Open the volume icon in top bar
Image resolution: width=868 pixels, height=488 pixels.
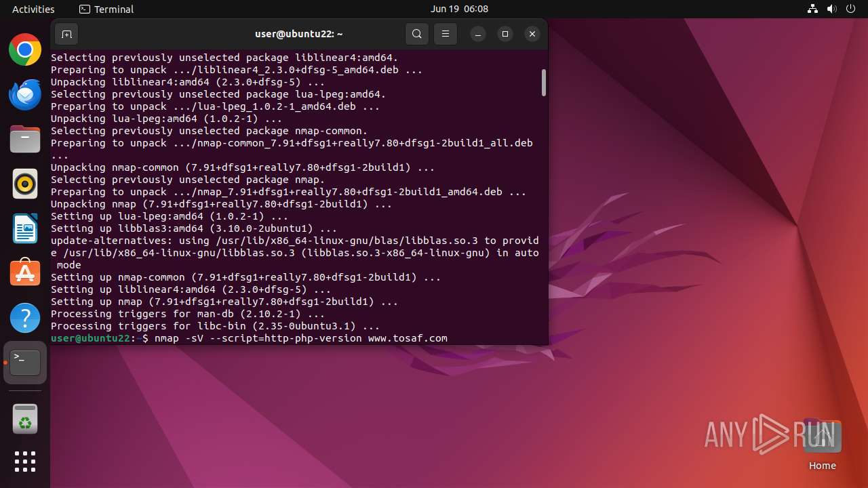(x=832, y=9)
